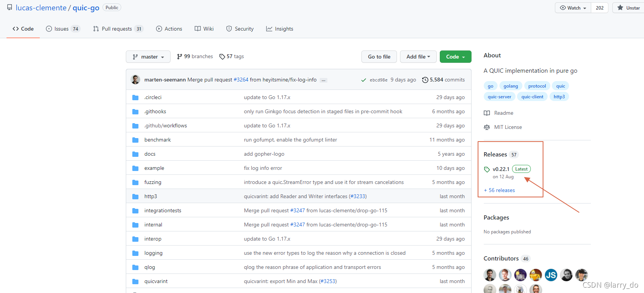Click the green commit status checkmark
644x293 pixels.
pyautogui.click(x=363, y=80)
